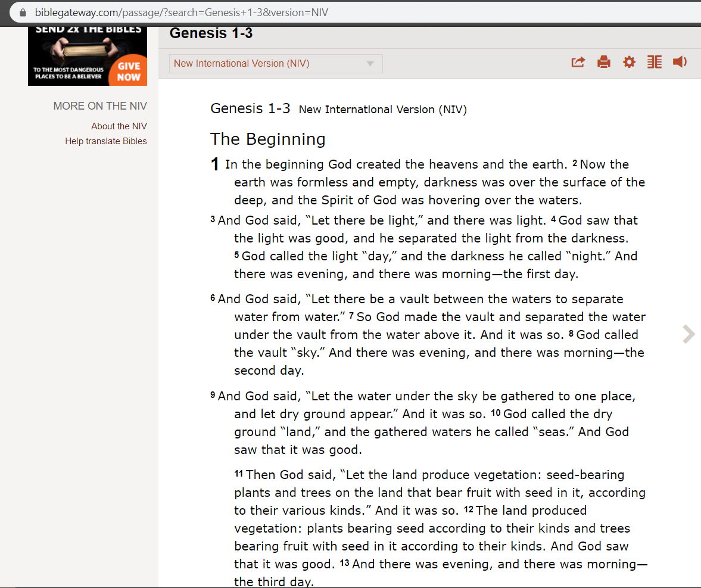The height and width of the screenshot is (588, 701).
Task: Click the words 'second day.'
Action: [269, 371]
